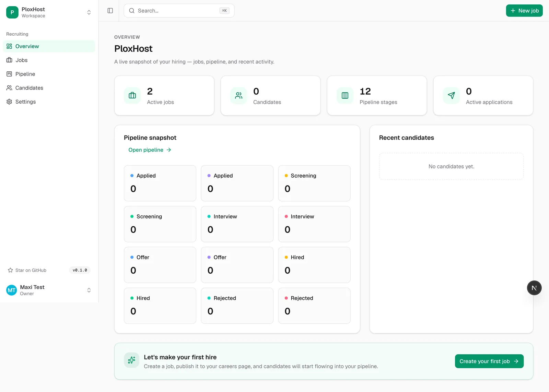Viewport: 549px width, 392px height.
Task: Open Settings in the sidebar
Action: [x=49, y=102]
